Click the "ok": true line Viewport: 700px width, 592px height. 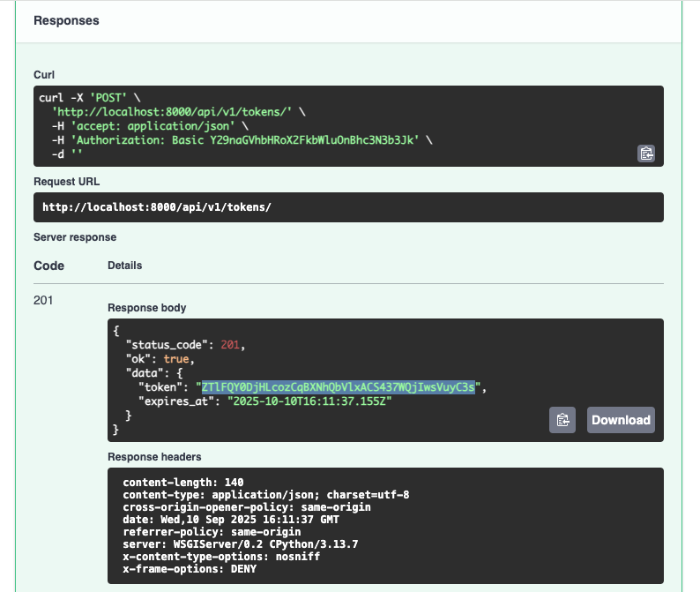pyautogui.click(x=160, y=359)
